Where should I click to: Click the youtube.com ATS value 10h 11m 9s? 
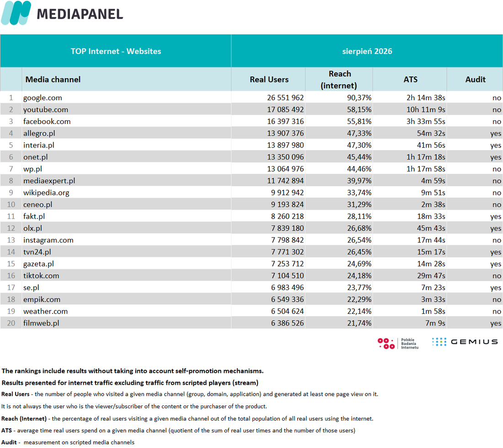coord(426,110)
